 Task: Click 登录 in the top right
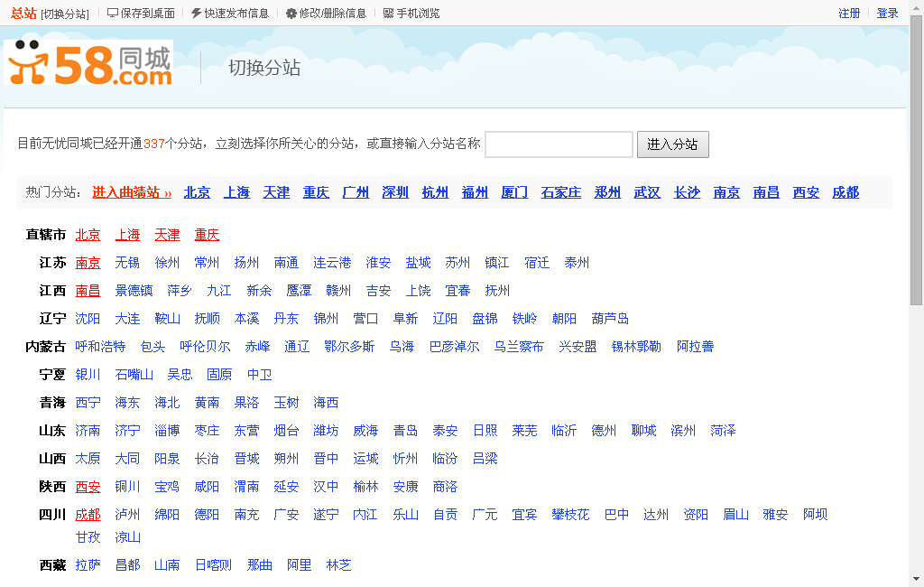click(x=886, y=13)
